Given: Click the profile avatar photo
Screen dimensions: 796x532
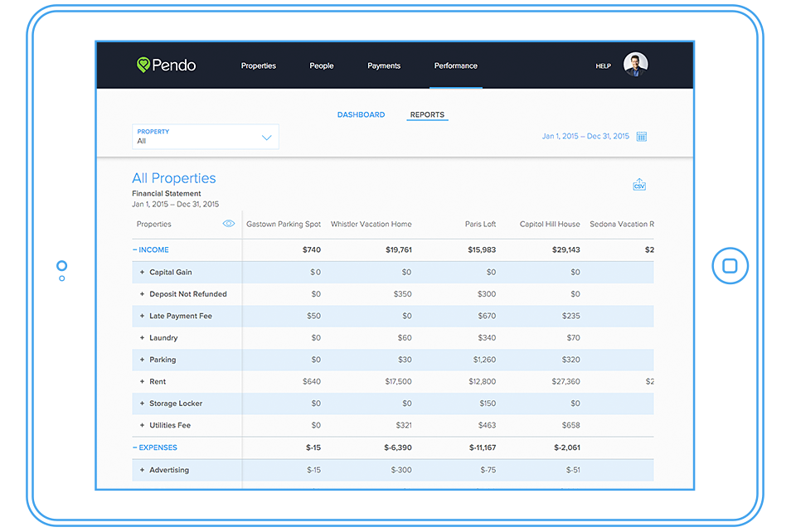Looking at the screenshot, I should click(635, 64).
